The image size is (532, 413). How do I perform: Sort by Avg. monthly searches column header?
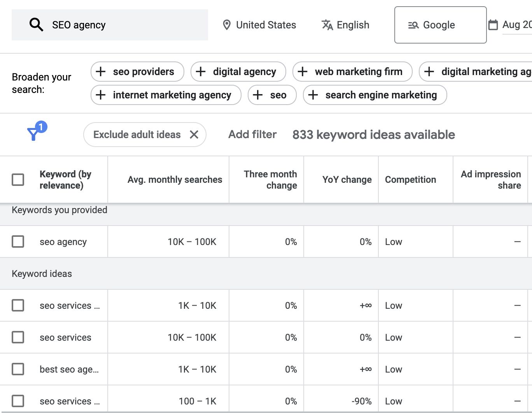pyautogui.click(x=175, y=179)
